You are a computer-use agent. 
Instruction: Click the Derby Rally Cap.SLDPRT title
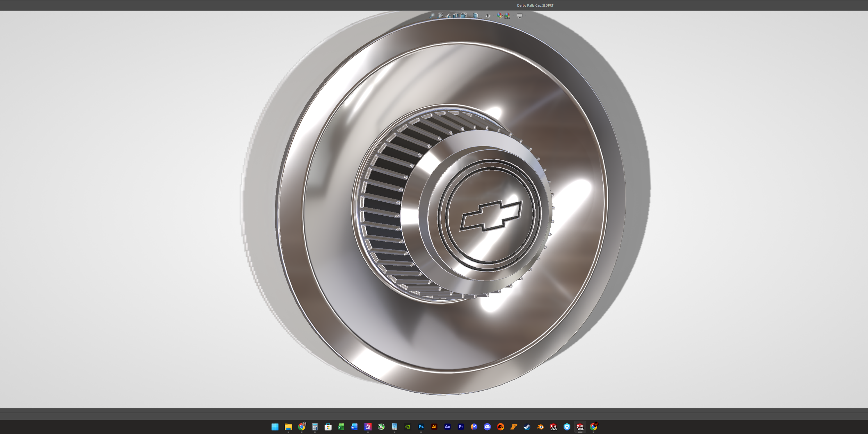point(535,6)
